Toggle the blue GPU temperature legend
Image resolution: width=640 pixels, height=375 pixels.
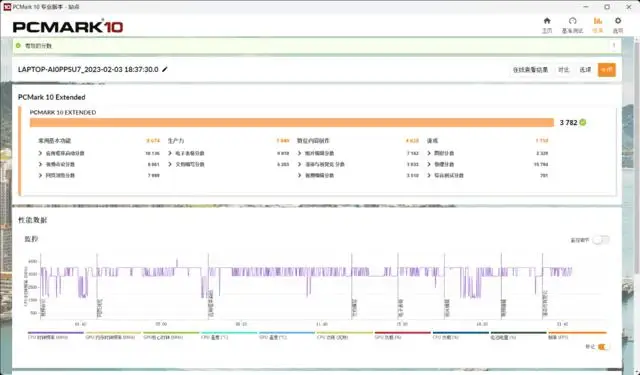[287, 335]
